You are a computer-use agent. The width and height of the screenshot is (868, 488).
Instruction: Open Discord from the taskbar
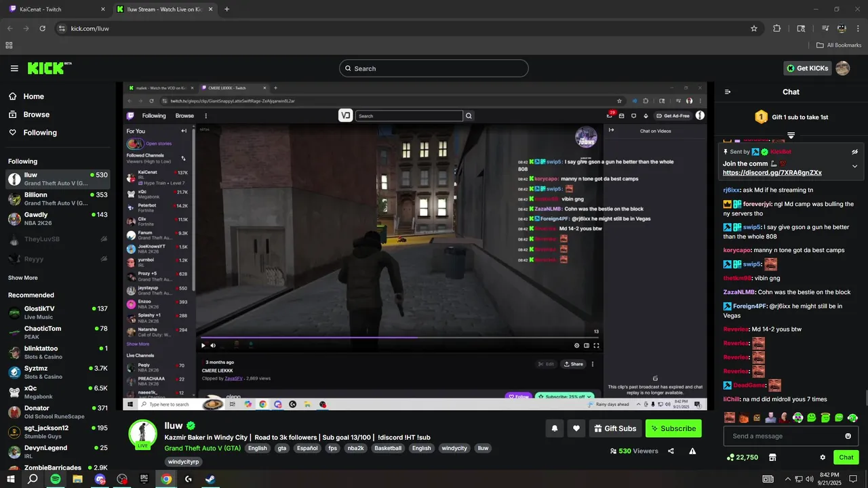[100, 479]
